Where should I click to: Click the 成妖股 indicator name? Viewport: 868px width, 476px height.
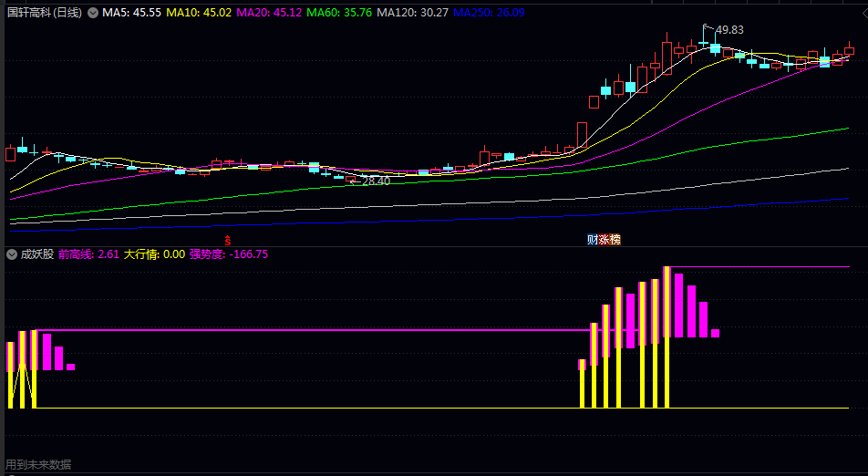coord(37,254)
